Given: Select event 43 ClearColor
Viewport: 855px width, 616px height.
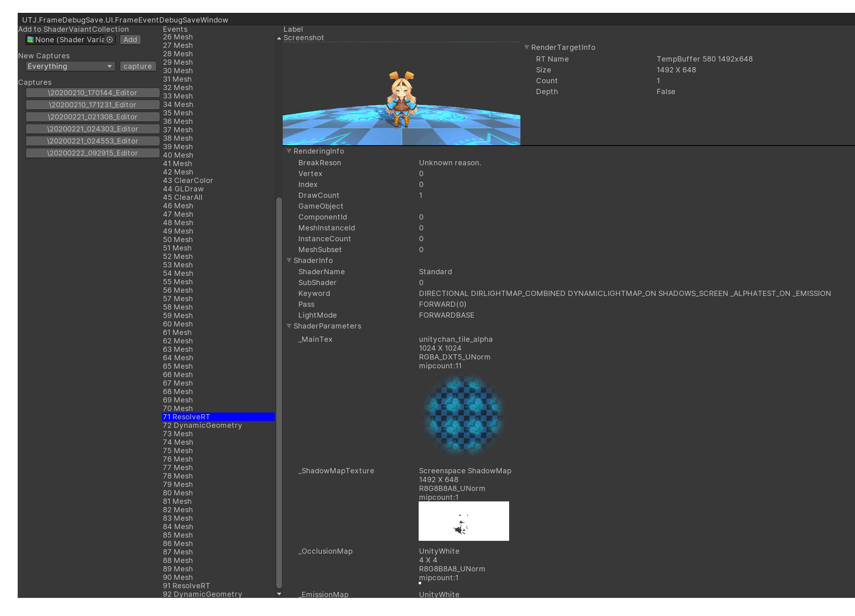Looking at the screenshot, I should coord(188,181).
